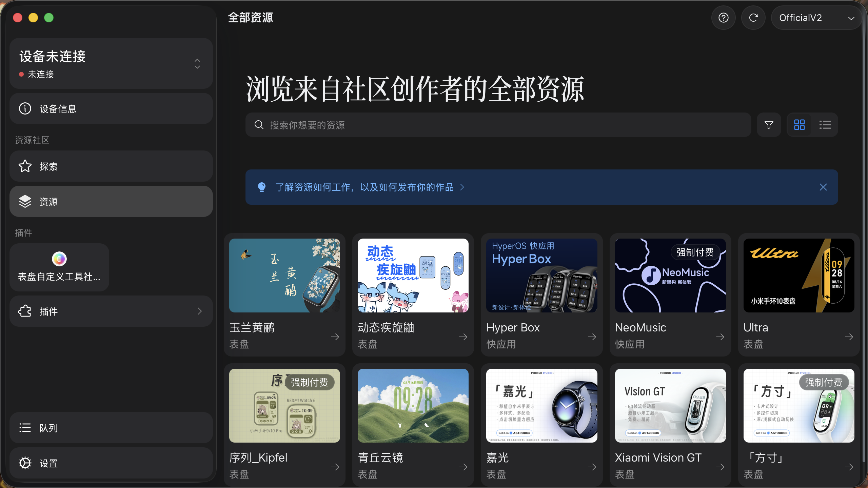
Task: Click the 强制付费 badge on NeoMusic
Action: pyautogui.click(x=695, y=252)
